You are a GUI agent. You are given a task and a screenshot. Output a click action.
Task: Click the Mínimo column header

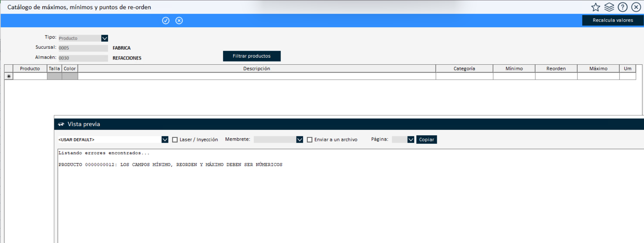[x=514, y=69]
